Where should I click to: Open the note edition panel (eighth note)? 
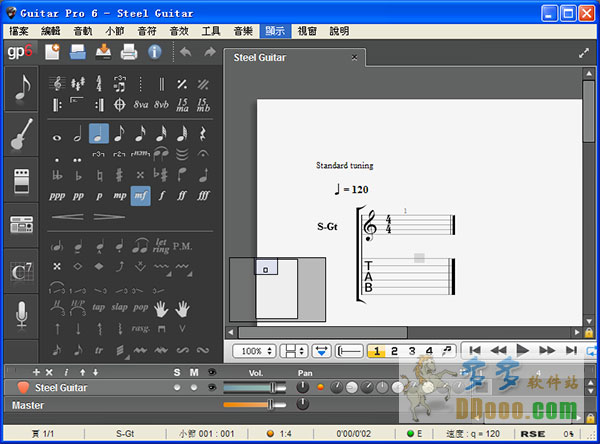coord(21,88)
